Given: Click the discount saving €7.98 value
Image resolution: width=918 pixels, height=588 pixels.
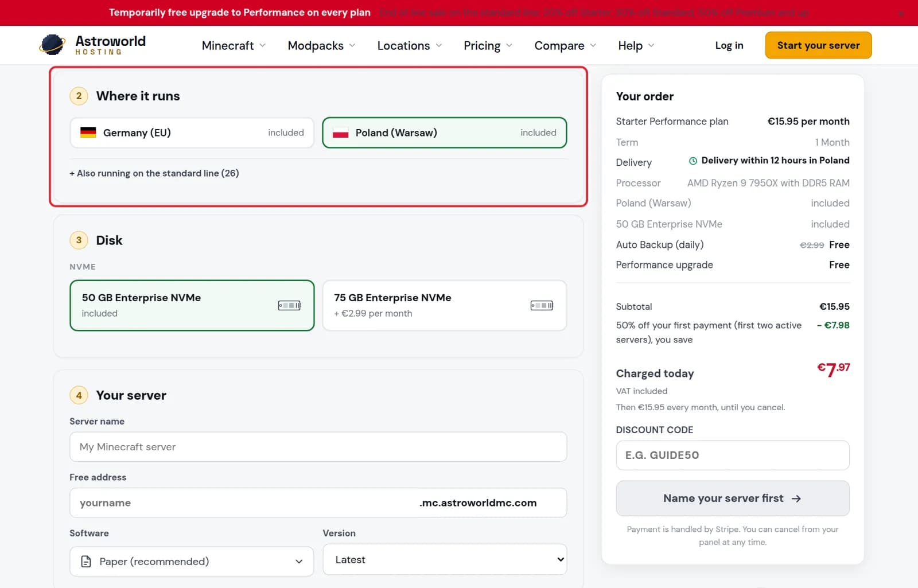Looking at the screenshot, I should coord(833,325).
